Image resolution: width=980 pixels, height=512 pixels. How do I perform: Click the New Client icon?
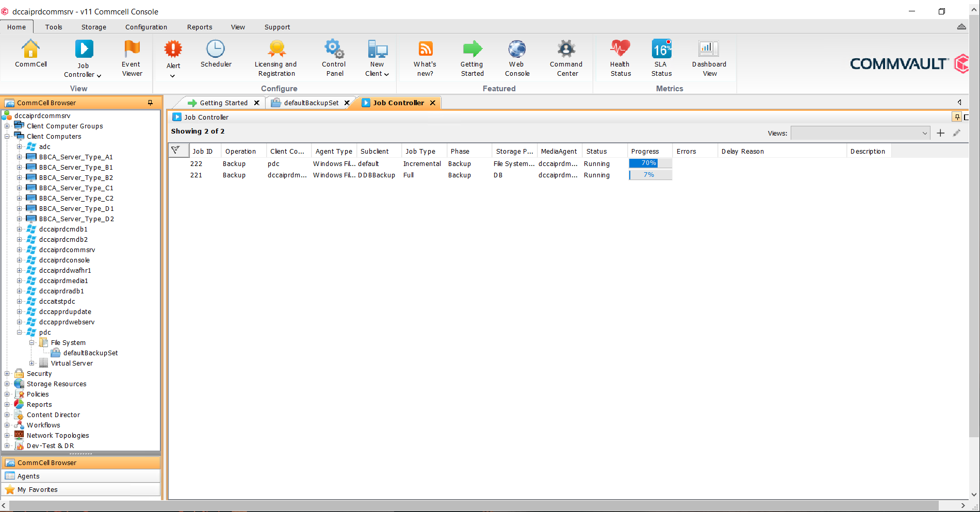[x=377, y=49]
